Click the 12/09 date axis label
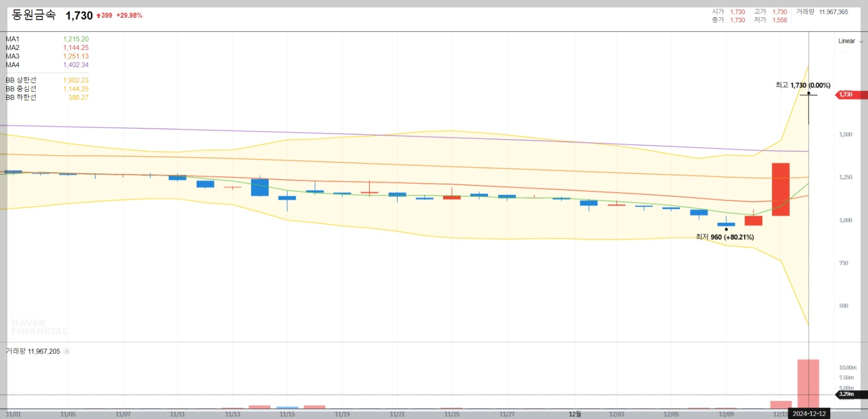 [x=726, y=414]
